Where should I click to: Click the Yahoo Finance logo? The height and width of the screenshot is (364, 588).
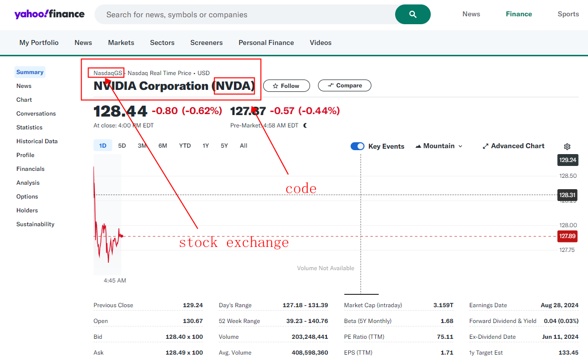click(x=49, y=14)
